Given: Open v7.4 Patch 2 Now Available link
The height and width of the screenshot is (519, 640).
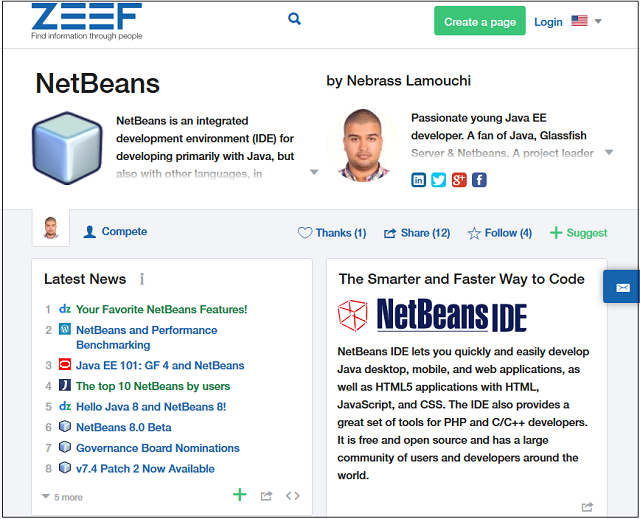Looking at the screenshot, I should coord(145,468).
